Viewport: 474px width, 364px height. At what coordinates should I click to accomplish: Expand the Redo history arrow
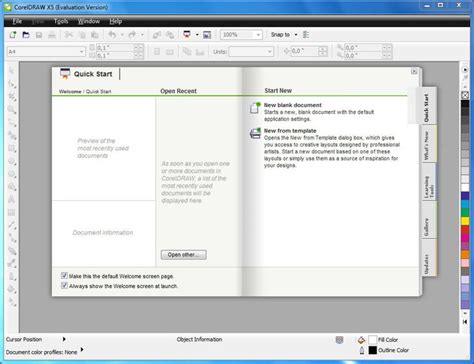142,35
